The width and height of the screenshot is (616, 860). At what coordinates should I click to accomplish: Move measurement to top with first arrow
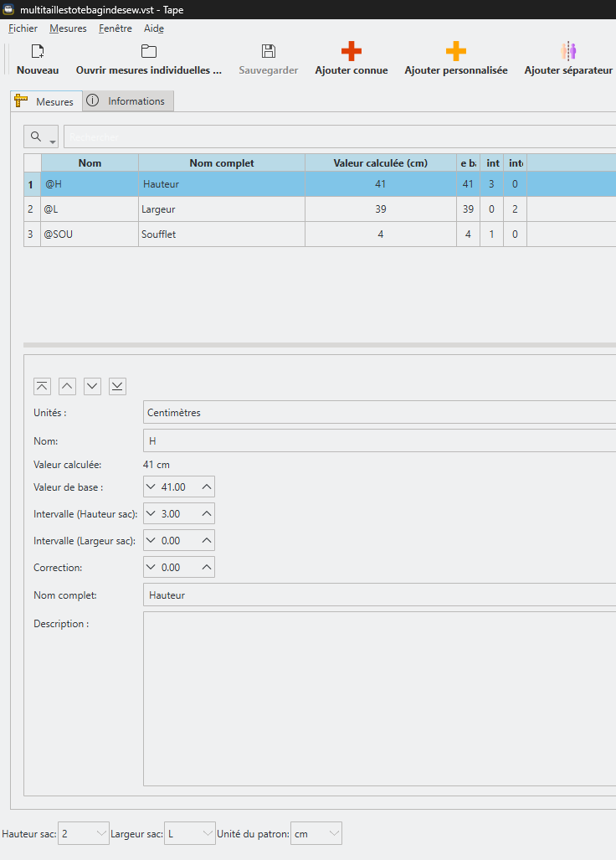pos(42,386)
